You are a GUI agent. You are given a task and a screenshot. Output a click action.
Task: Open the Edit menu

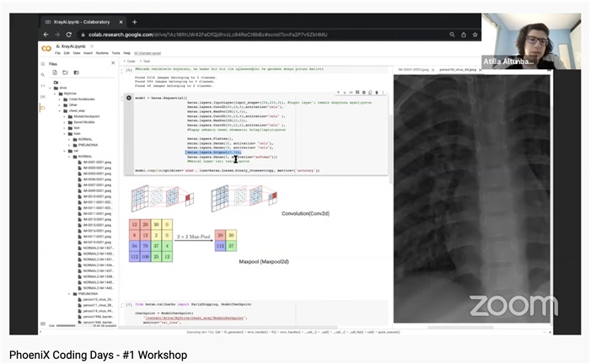pos(67,53)
